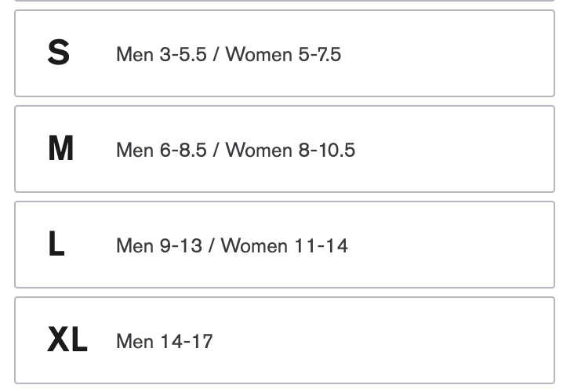The height and width of the screenshot is (392, 563).
Task: Select the XL size option
Action: (x=284, y=340)
